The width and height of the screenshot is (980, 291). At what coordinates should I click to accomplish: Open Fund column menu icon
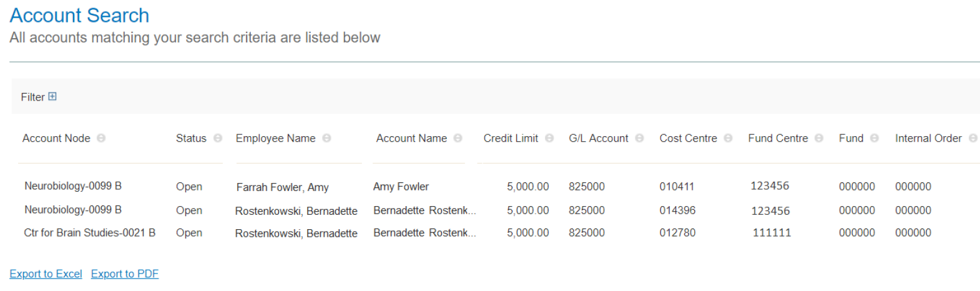click(x=874, y=138)
